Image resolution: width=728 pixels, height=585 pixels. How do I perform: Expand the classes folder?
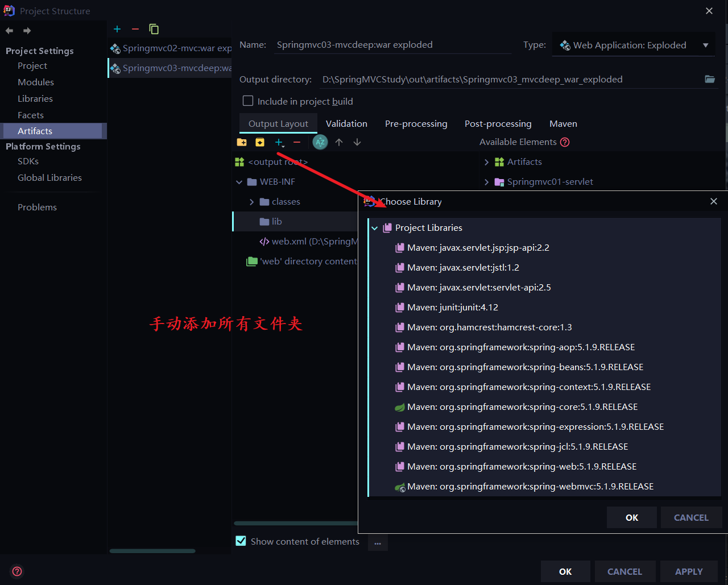point(252,202)
